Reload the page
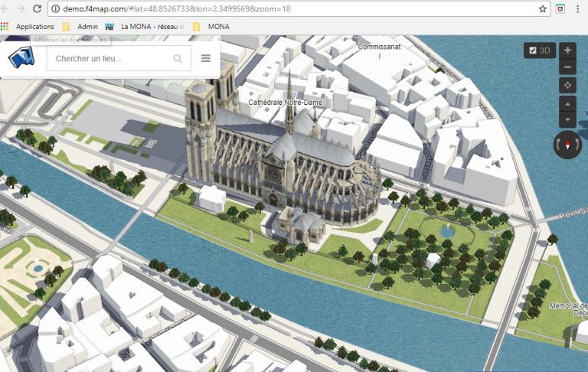The height and width of the screenshot is (372, 588). pyautogui.click(x=37, y=9)
